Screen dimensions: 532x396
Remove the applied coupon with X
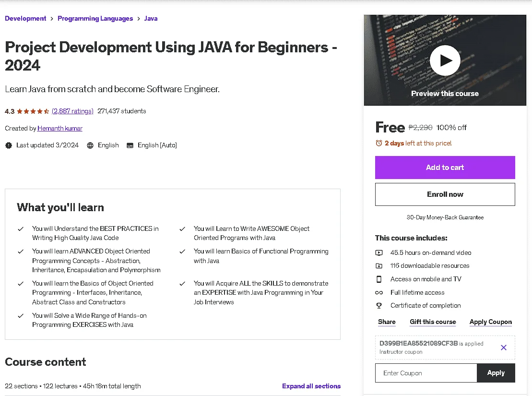(504, 348)
